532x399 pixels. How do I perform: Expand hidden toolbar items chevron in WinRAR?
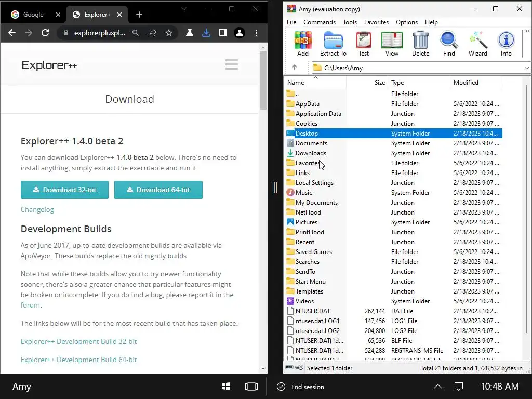coord(527,31)
